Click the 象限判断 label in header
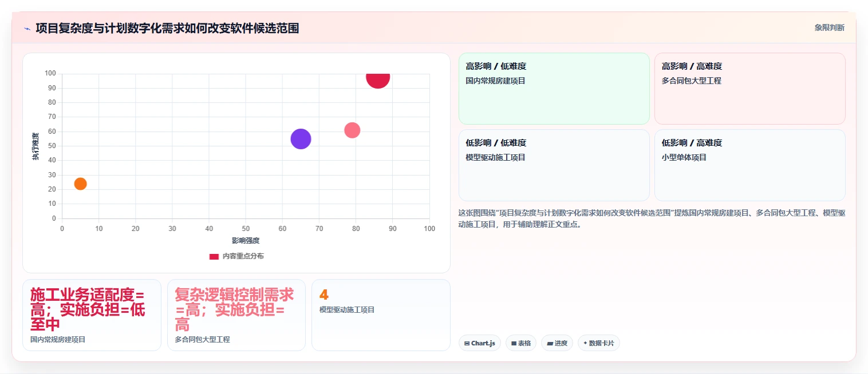Screen dimensions: 868x374 point(829,27)
